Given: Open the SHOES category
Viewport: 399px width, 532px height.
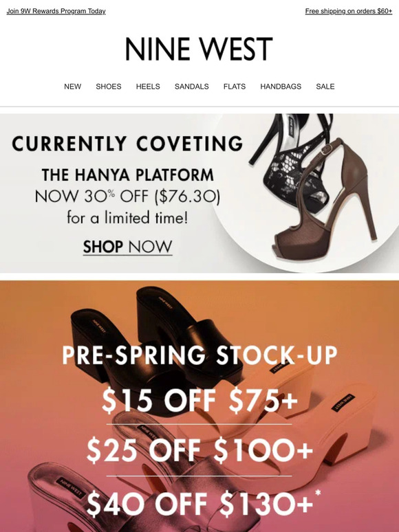Looking at the screenshot, I should [109, 87].
